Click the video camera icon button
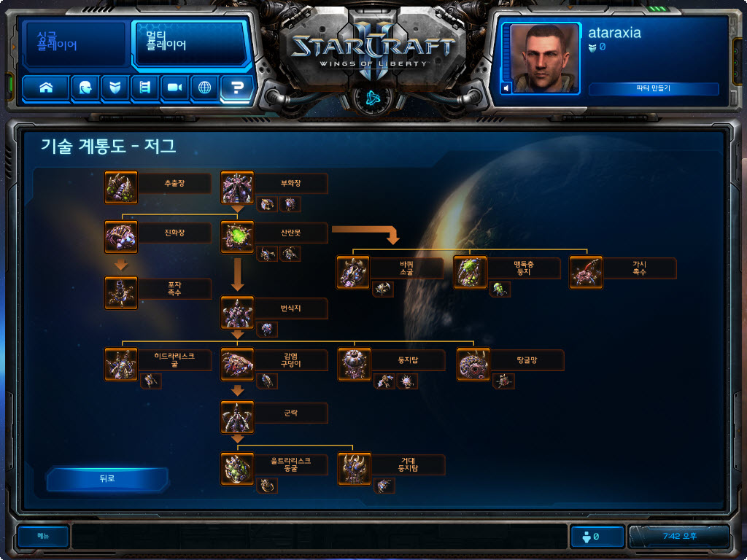The image size is (747, 560). point(174,87)
